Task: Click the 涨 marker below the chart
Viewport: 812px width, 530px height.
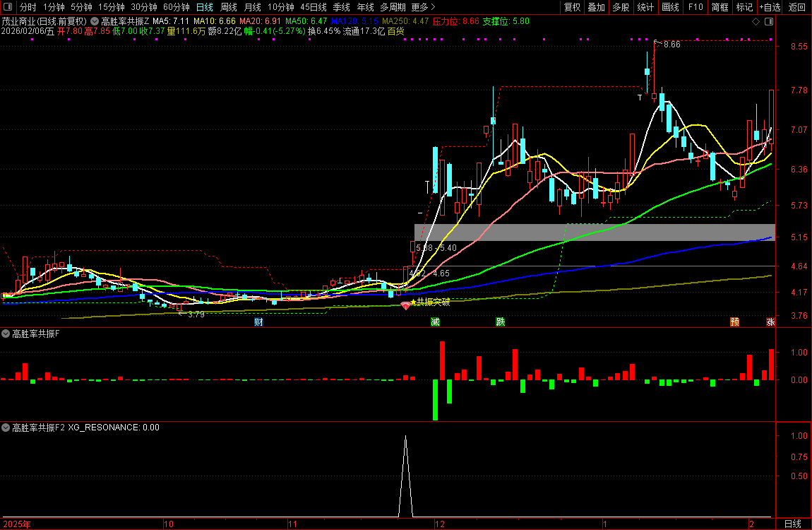Action: [x=770, y=322]
